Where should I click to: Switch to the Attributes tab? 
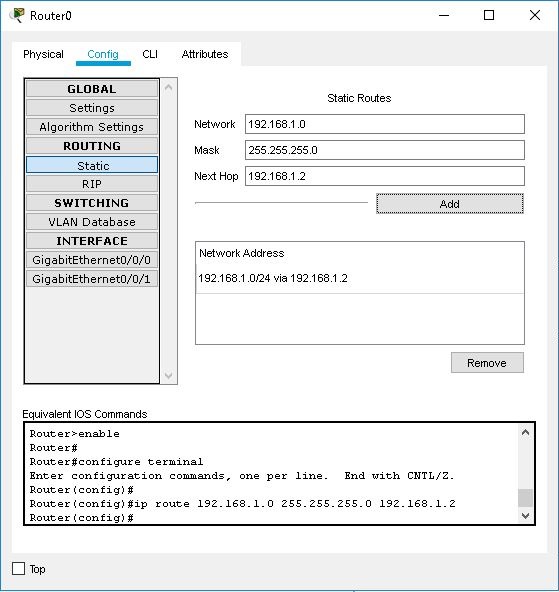205,54
